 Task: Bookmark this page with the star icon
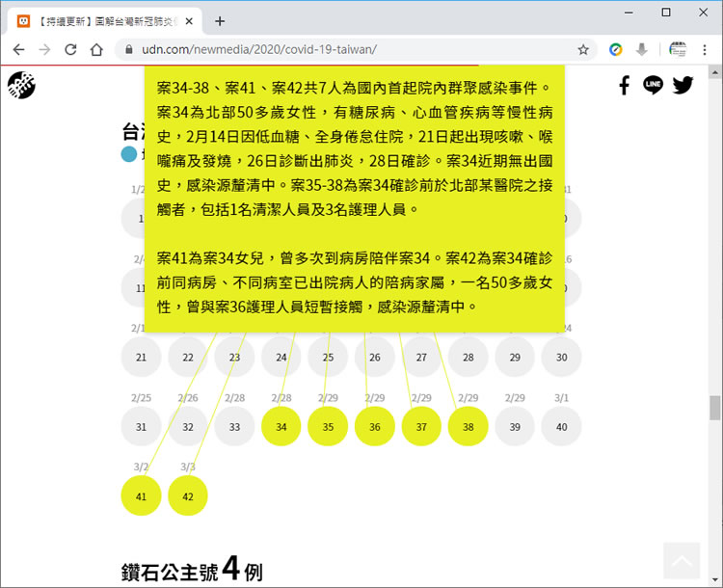583,49
